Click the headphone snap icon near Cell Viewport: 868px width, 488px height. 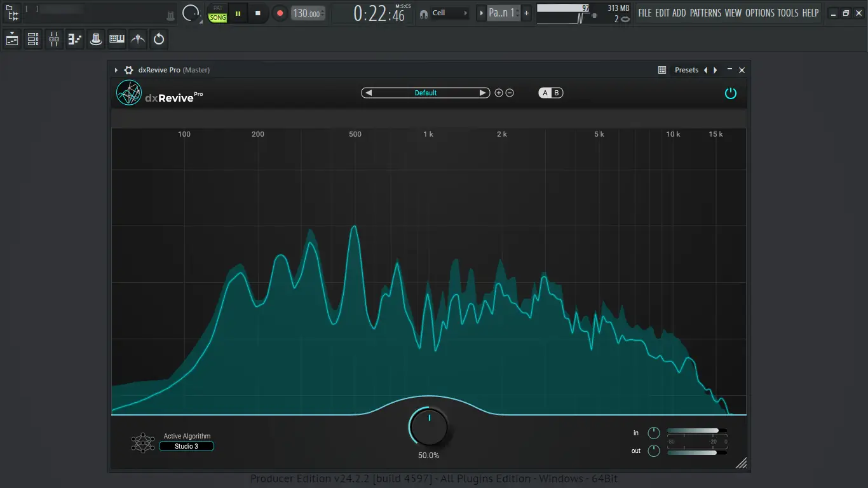(424, 13)
